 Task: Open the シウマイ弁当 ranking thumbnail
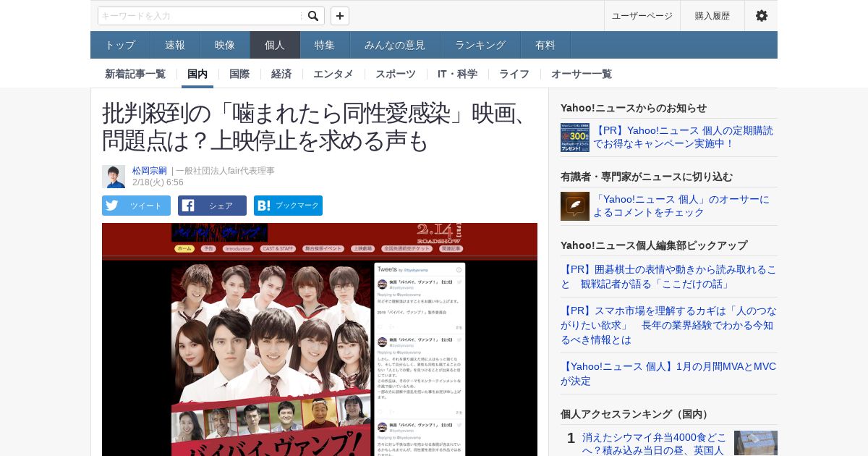click(756, 443)
